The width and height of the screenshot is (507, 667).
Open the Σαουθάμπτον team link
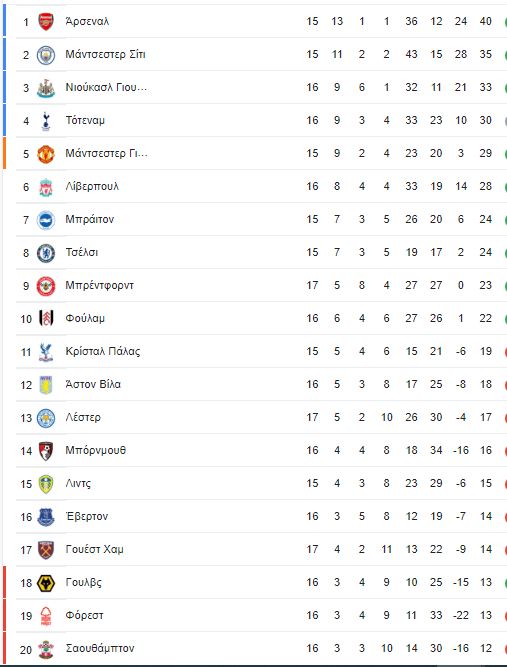tap(100, 648)
